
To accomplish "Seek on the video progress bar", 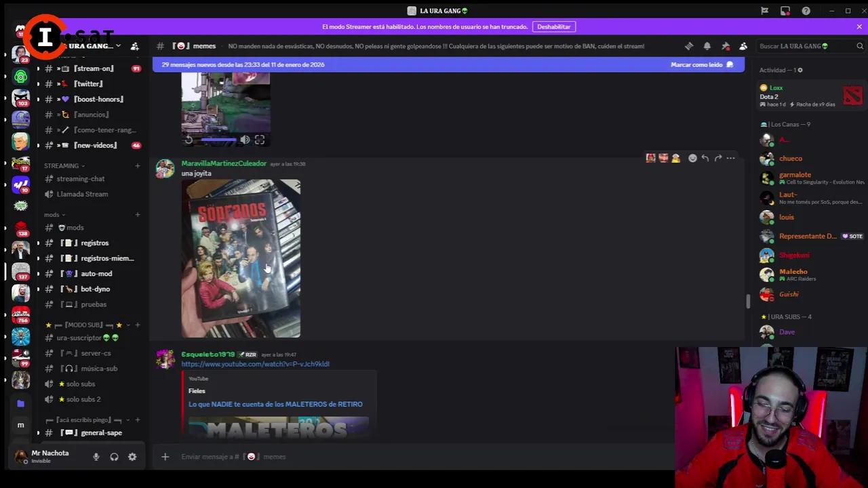I will [x=218, y=140].
